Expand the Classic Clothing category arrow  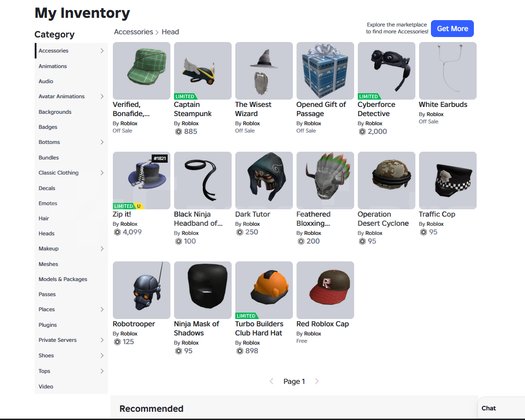coord(102,173)
